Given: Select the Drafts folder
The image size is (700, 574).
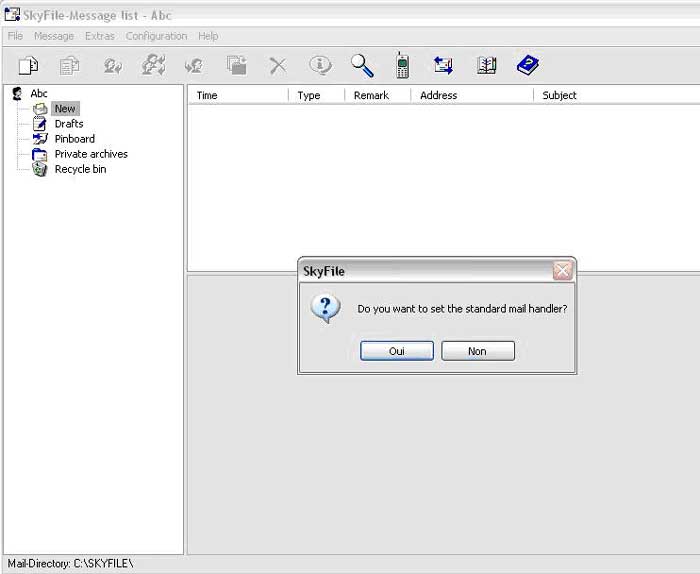Looking at the screenshot, I should point(68,124).
